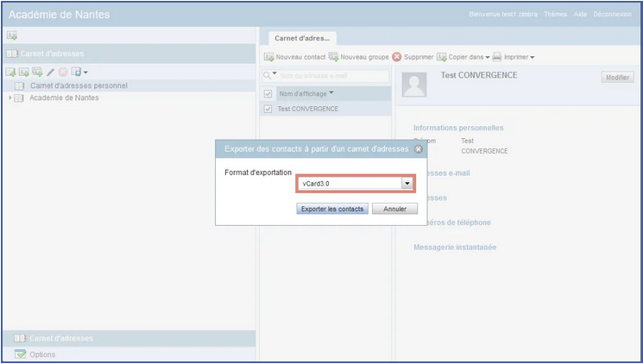The image size is (643, 364).
Task: Open the export format dropdown
Action: tap(406, 184)
